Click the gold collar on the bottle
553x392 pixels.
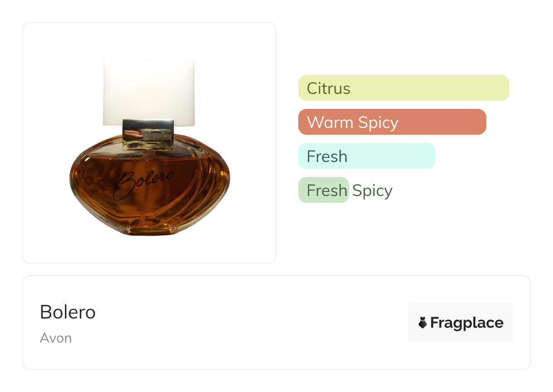coord(148,134)
